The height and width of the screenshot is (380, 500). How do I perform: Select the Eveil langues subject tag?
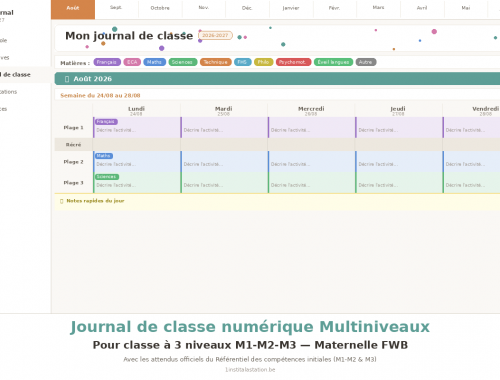click(333, 62)
